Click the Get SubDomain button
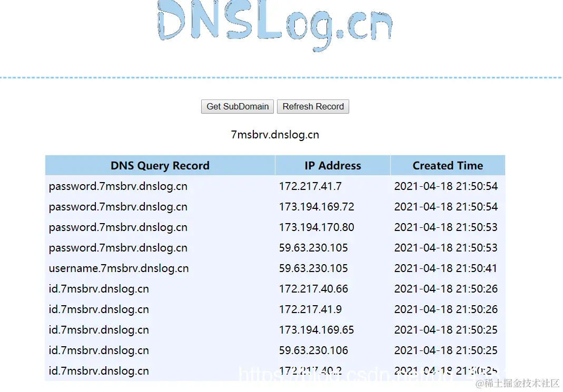Image resolution: width=563 pixels, height=392 pixels. pyautogui.click(x=238, y=106)
